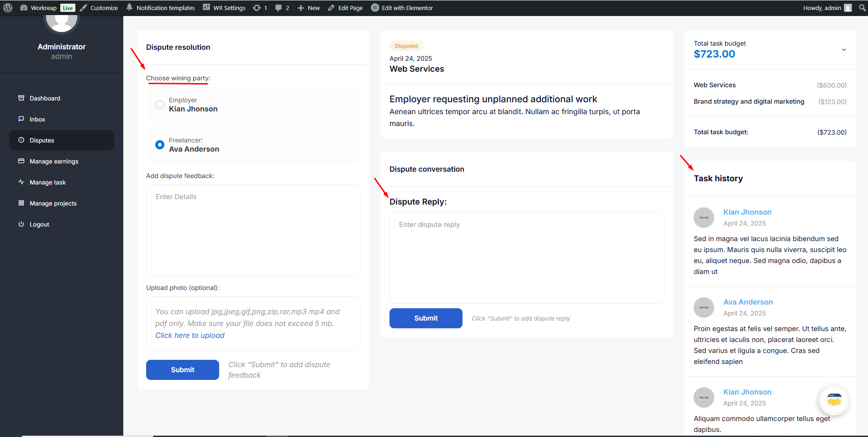
Task: Click the 'Click here to upload' link
Action: coord(190,335)
